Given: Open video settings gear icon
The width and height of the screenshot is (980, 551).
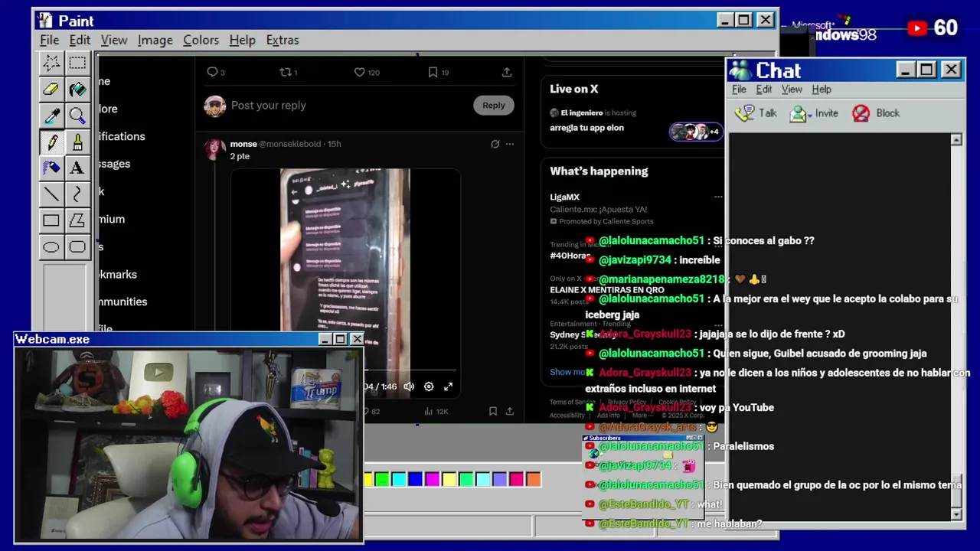Looking at the screenshot, I should point(429,386).
